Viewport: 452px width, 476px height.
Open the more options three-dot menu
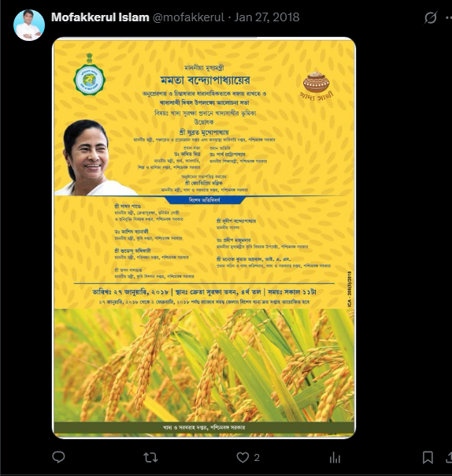449,17
